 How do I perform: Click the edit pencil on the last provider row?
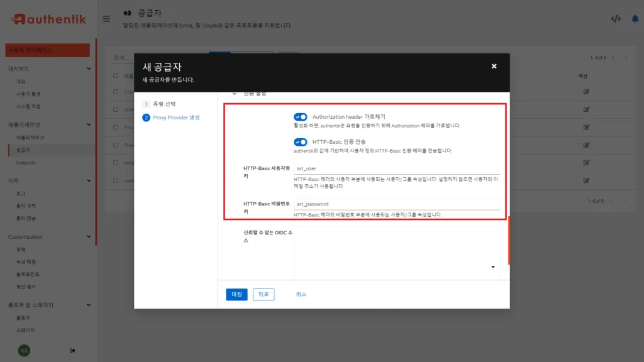click(x=586, y=180)
